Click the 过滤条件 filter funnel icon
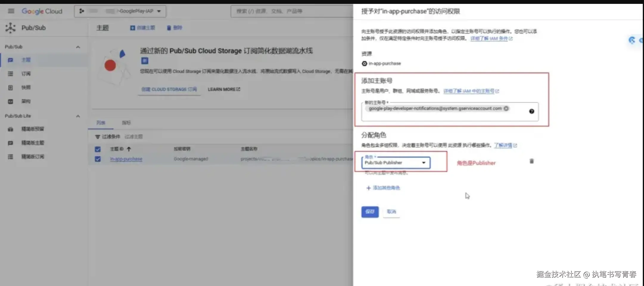This screenshot has height=286, width=644. click(x=98, y=136)
